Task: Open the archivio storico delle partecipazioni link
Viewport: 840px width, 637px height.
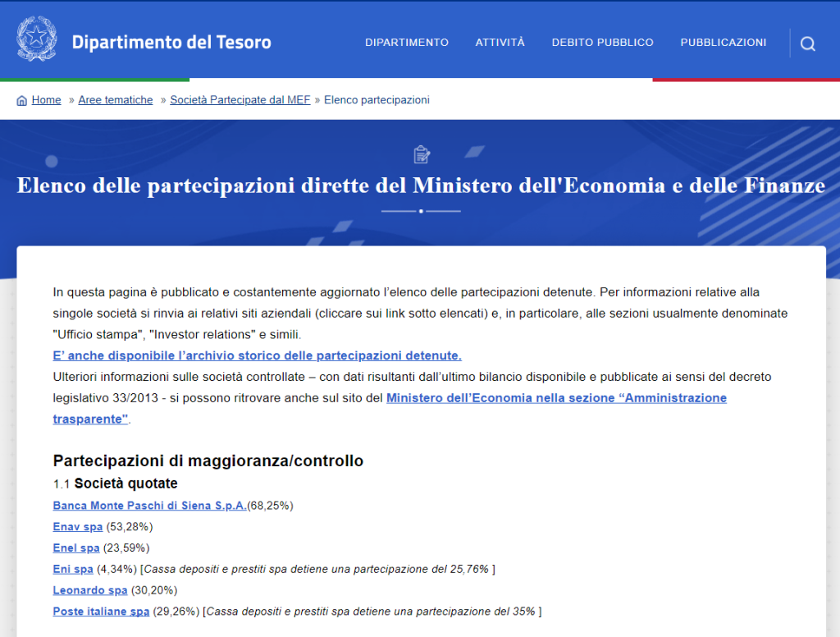Action: point(257,355)
